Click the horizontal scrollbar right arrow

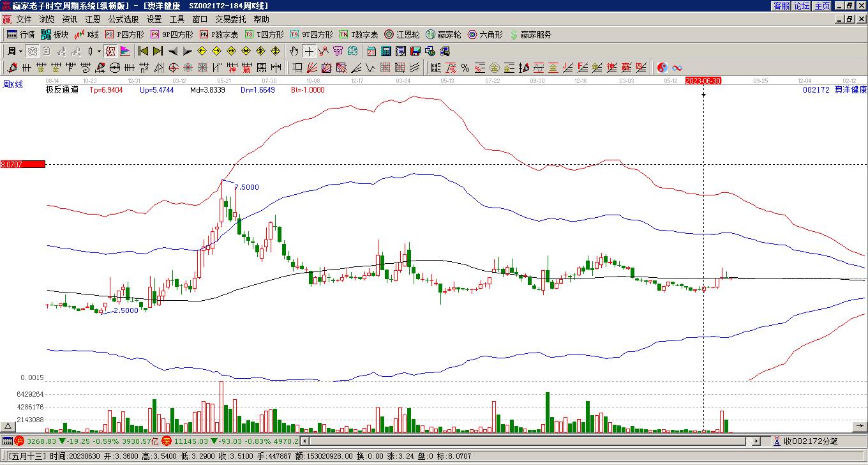tap(756, 441)
